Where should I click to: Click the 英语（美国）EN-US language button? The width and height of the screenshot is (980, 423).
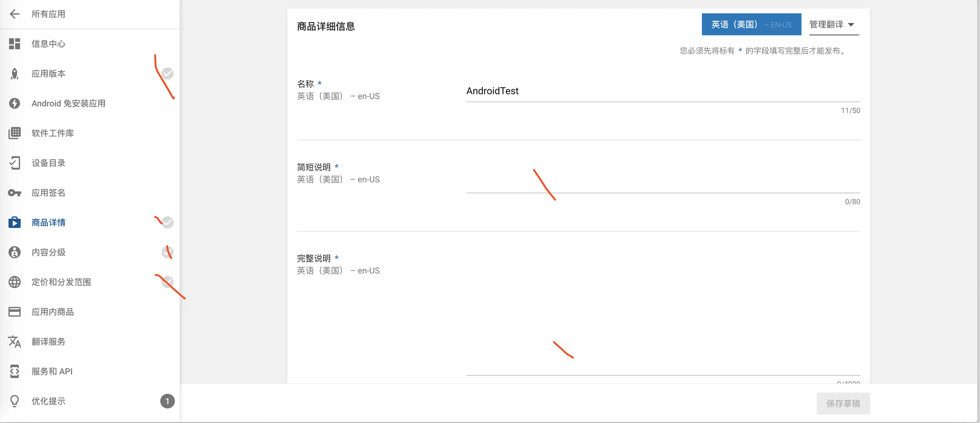click(x=751, y=25)
